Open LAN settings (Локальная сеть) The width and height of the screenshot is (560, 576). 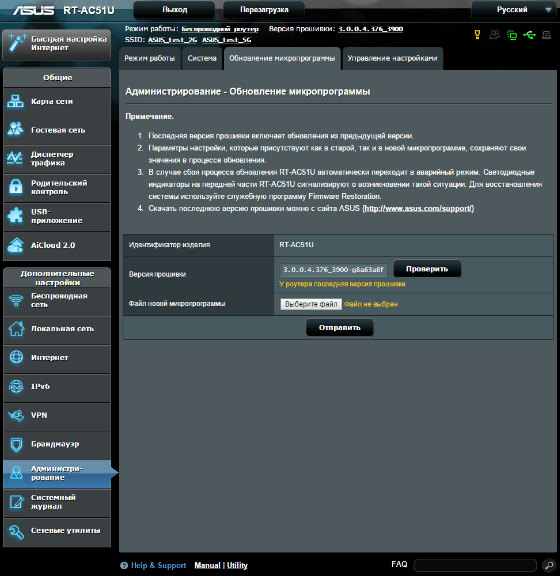pyautogui.click(x=57, y=330)
